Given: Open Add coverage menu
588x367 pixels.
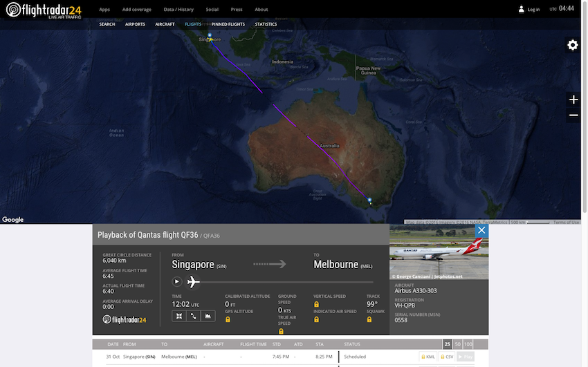Looking at the screenshot, I should [136, 10].
